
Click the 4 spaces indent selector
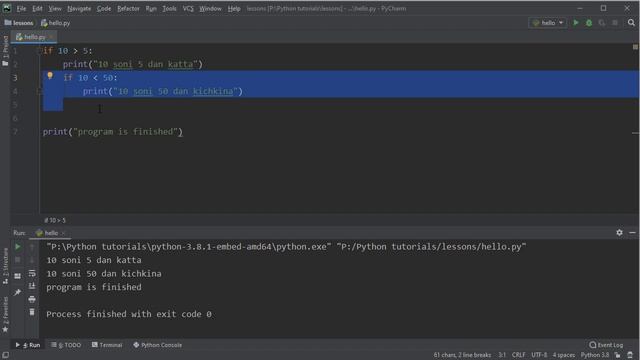(x=563, y=355)
